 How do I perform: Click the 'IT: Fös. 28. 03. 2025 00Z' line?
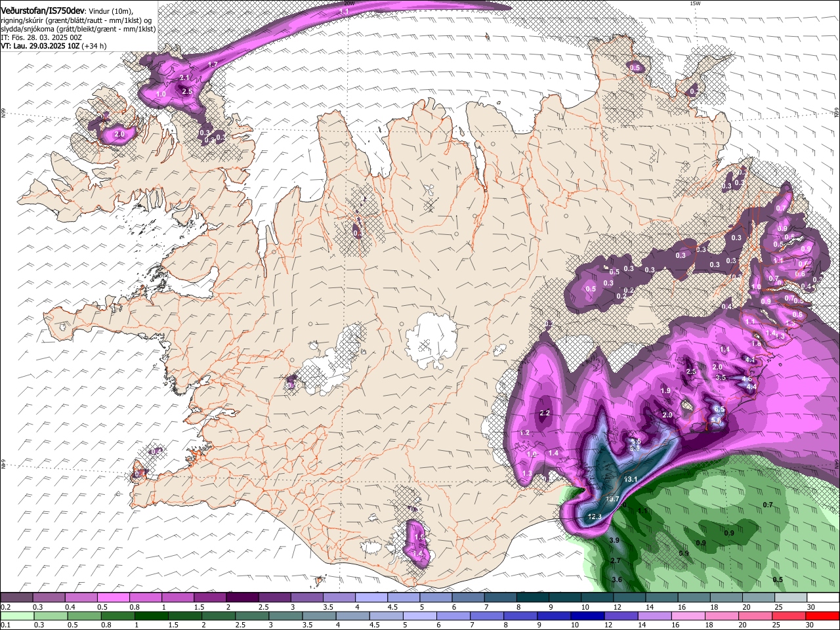click(41, 37)
